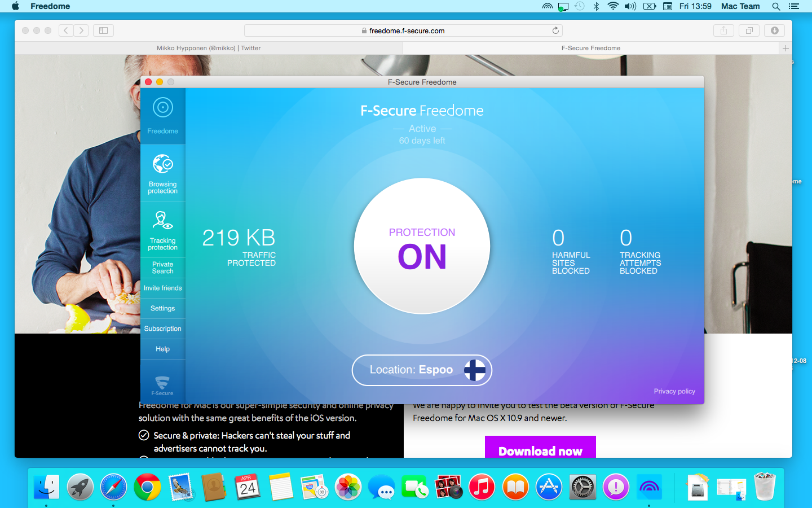Open Spotlight search
812x508 pixels.
tap(776, 6)
